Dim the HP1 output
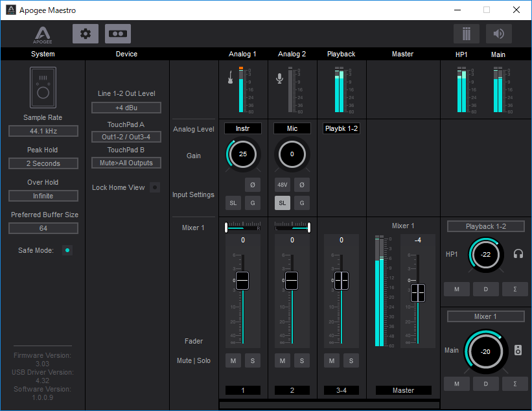The image size is (532, 411). coord(486,289)
